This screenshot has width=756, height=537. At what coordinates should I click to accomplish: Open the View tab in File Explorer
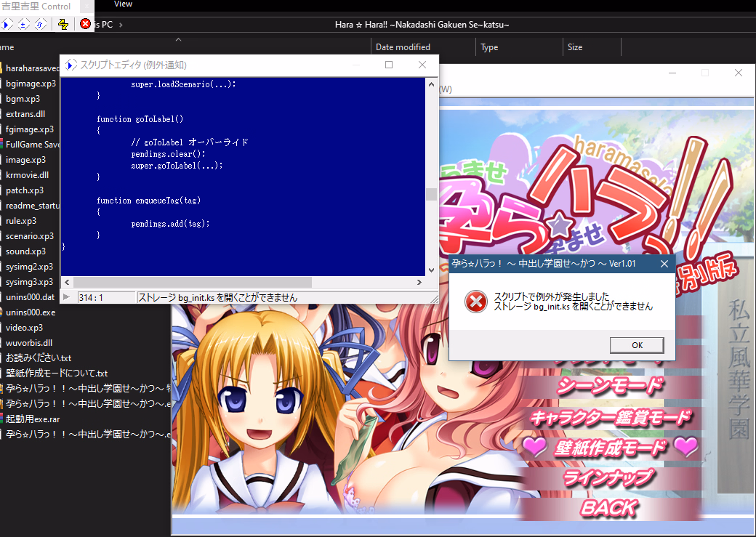[x=123, y=4]
